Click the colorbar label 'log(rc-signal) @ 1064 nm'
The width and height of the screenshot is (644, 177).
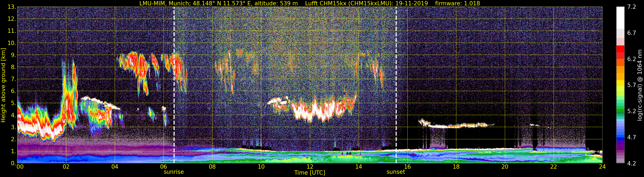639,85
